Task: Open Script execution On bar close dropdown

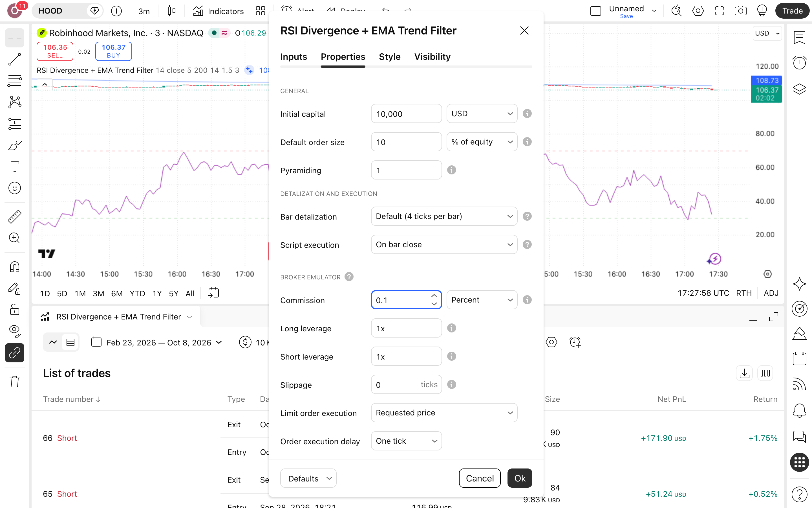Action: pyautogui.click(x=444, y=245)
